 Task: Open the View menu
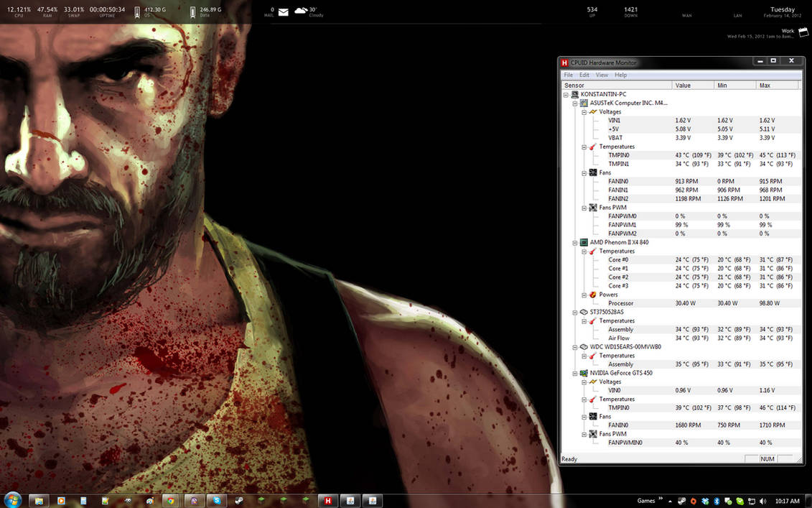(602, 75)
